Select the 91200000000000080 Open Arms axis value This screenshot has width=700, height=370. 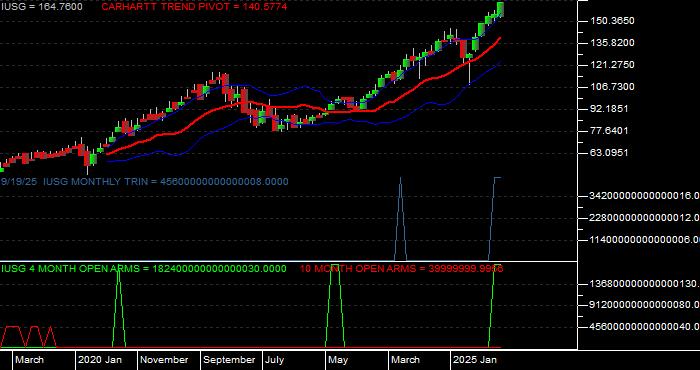click(644, 305)
